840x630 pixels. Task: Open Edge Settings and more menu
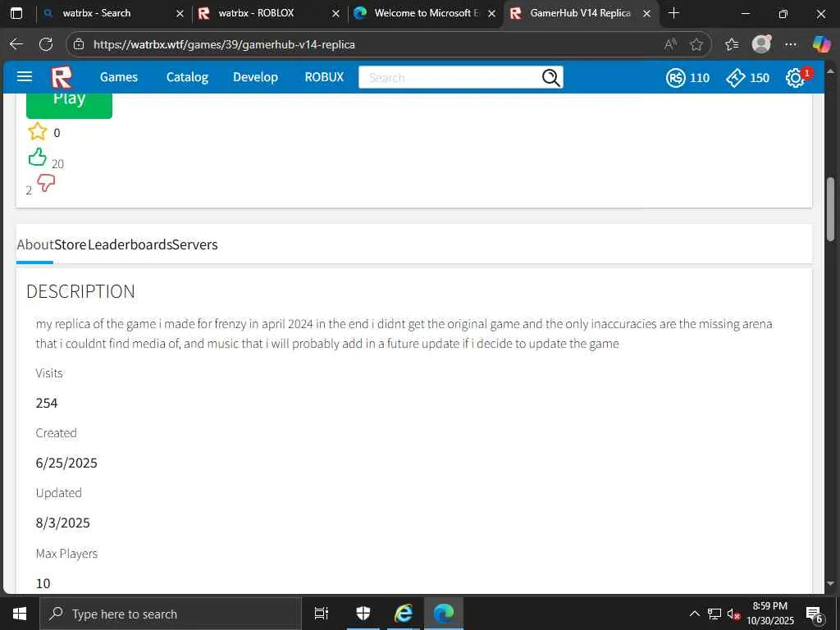click(x=791, y=44)
